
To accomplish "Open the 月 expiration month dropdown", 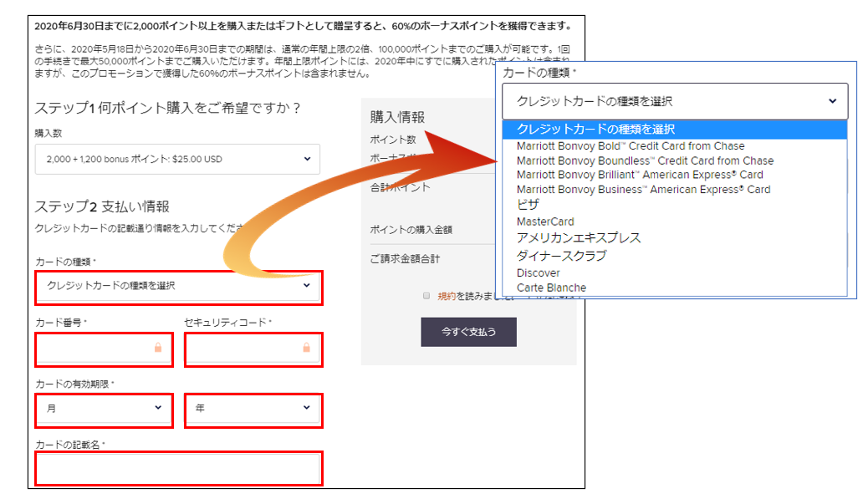I will coord(104,409).
